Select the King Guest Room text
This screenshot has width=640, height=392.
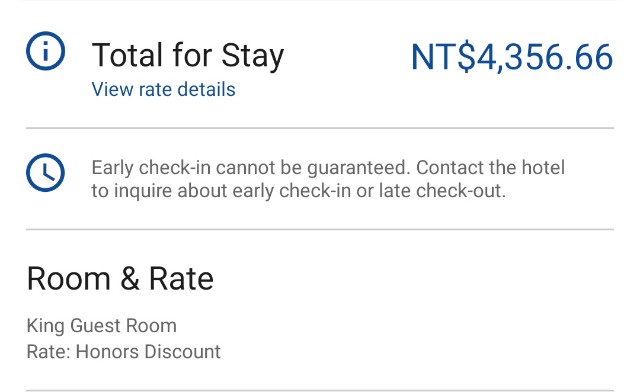tap(102, 326)
